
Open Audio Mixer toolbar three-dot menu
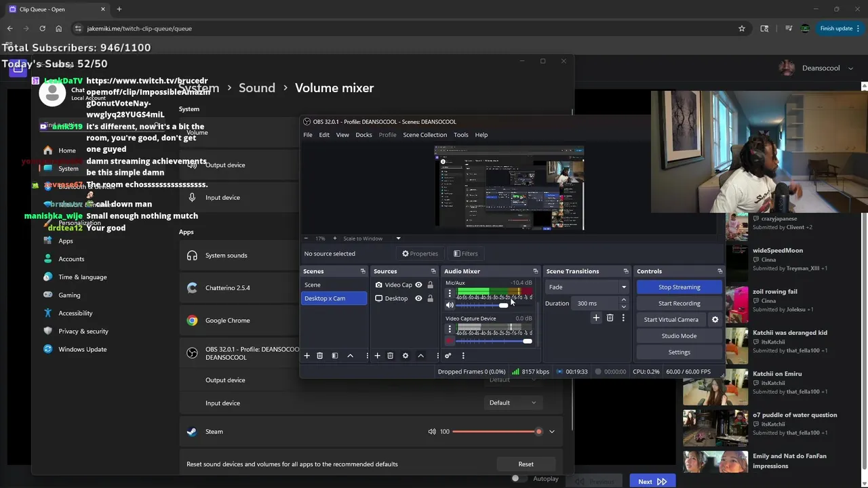pyautogui.click(x=463, y=356)
